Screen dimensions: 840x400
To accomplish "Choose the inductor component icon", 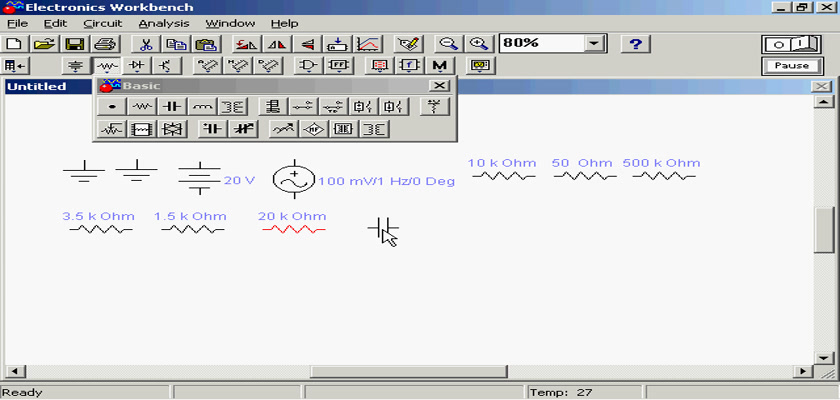I will tap(203, 106).
